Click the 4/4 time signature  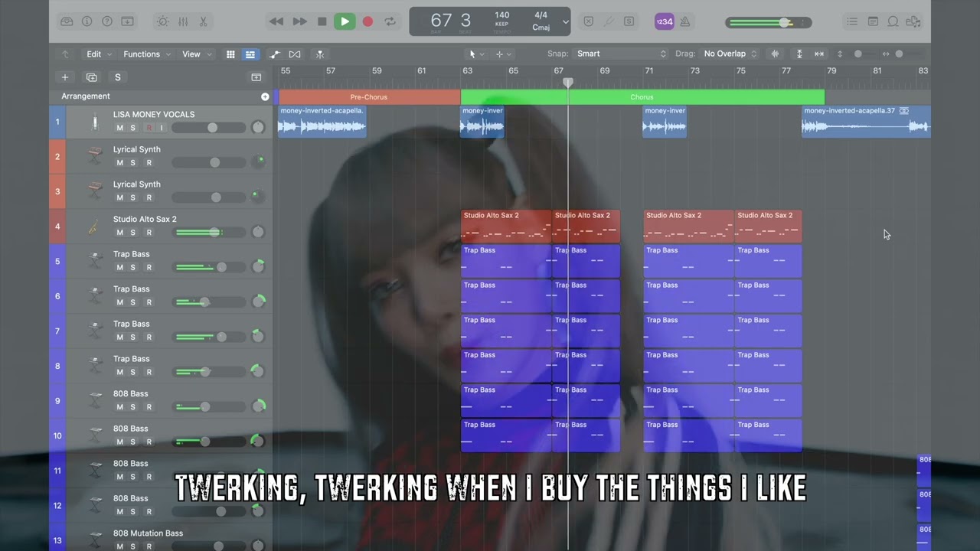coord(541,15)
